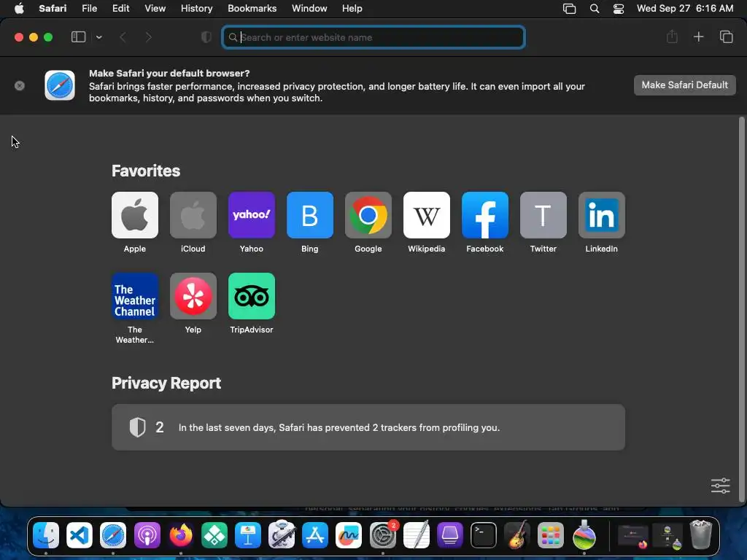Screen dimensions: 747x560
Task: Click the Stage Manager menu bar icon
Action: point(569,9)
